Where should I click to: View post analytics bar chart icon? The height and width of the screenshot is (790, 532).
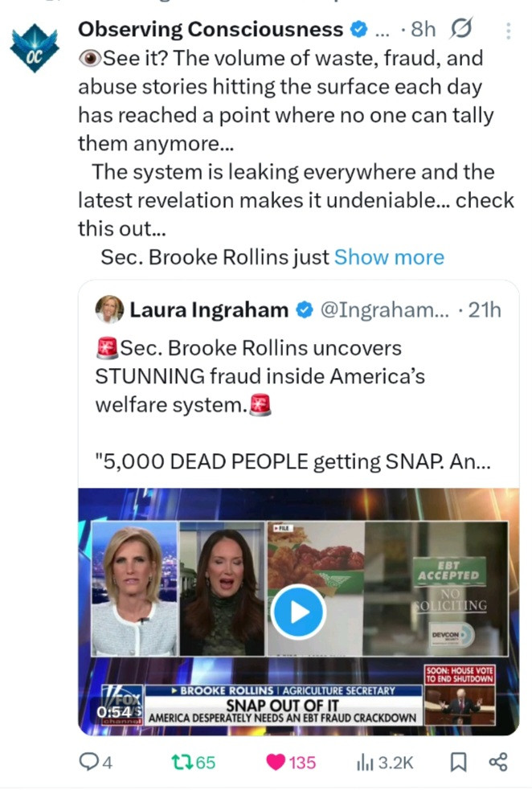tap(366, 762)
